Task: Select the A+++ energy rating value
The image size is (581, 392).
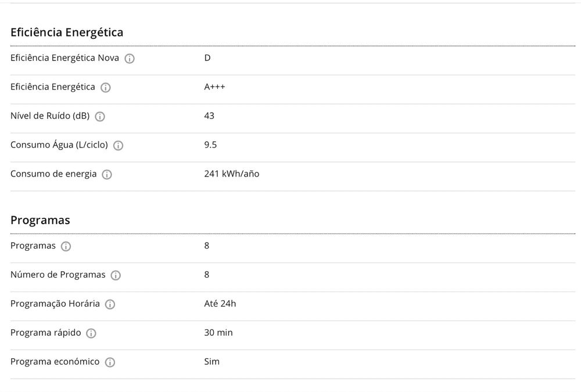Action: point(214,87)
